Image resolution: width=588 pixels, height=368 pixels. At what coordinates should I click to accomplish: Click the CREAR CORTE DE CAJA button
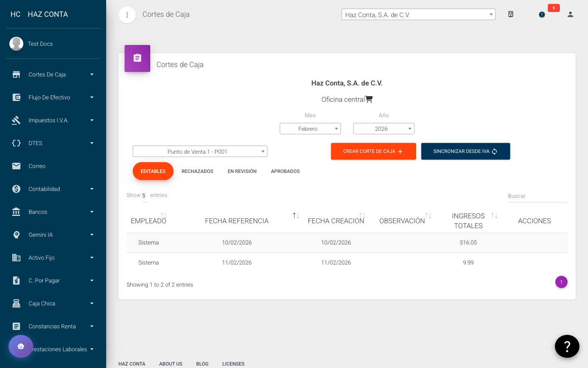click(373, 151)
